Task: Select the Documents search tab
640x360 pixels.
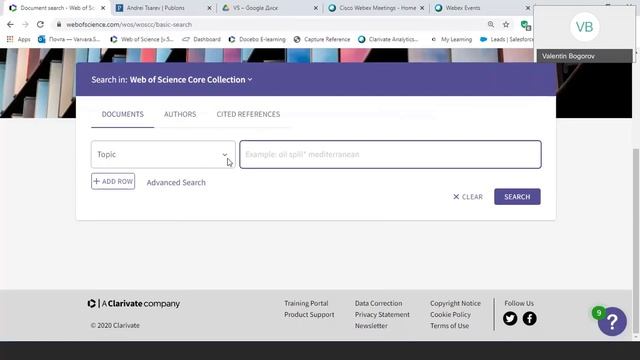Action: pyautogui.click(x=122, y=114)
